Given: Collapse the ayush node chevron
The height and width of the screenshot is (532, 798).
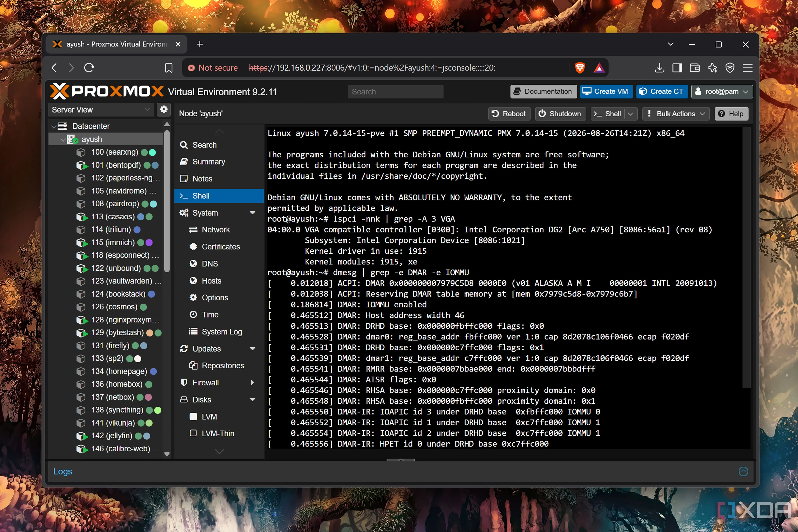Looking at the screenshot, I should click(x=63, y=139).
